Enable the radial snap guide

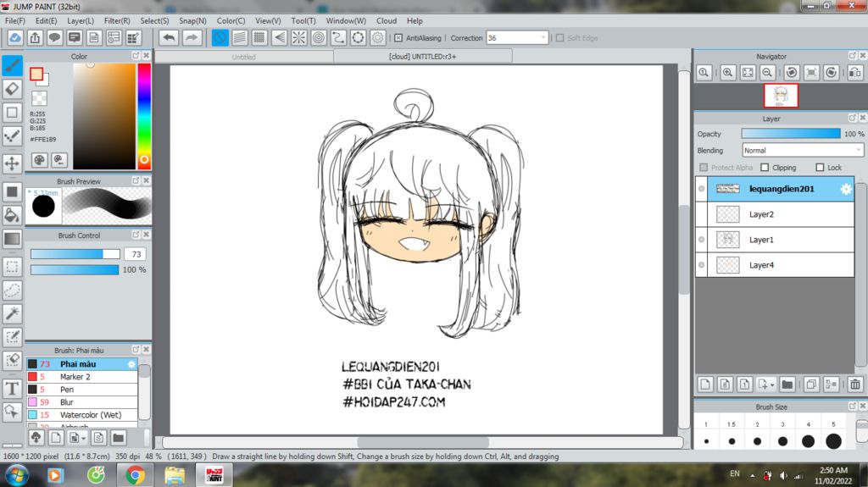click(x=299, y=38)
